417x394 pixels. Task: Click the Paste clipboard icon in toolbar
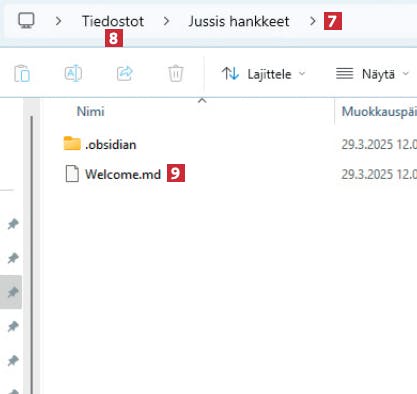(22, 73)
